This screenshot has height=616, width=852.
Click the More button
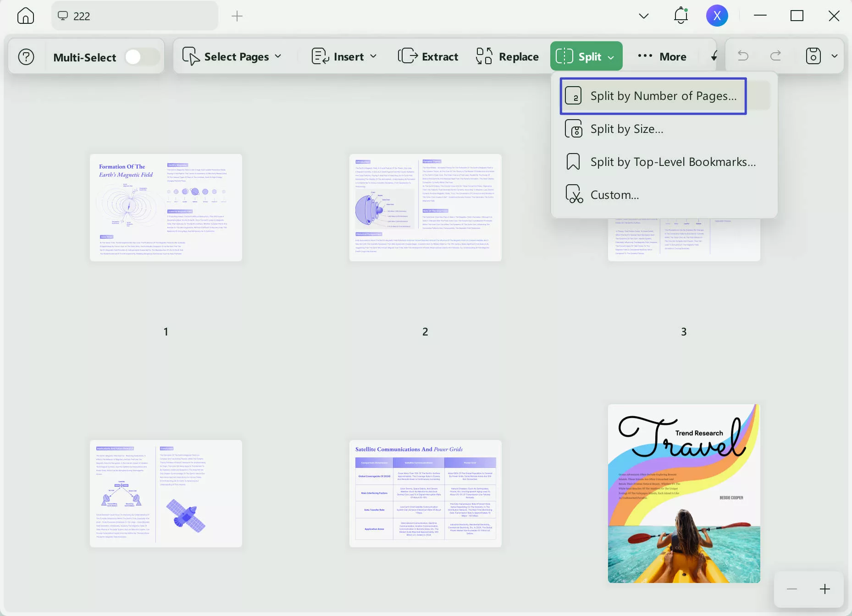(x=662, y=56)
